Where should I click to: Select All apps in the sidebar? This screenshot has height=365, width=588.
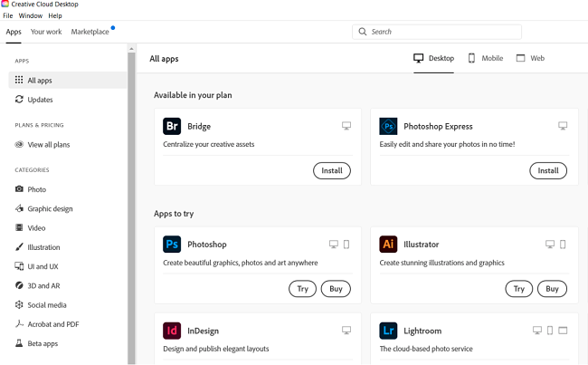coord(68,81)
